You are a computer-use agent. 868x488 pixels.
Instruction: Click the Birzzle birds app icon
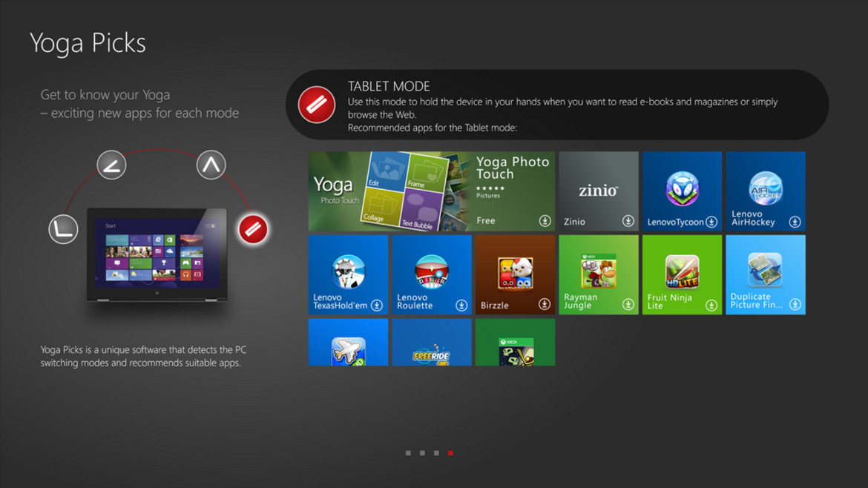516,273
